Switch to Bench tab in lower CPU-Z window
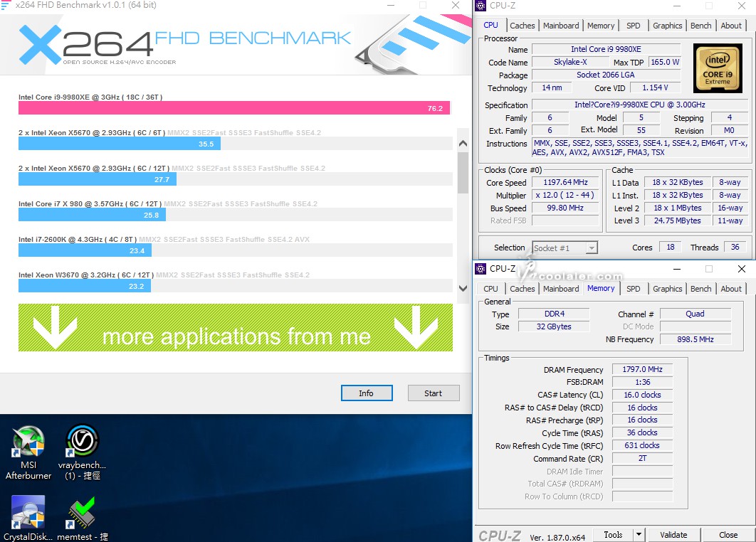The width and height of the screenshot is (756, 542). click(700, 289)
